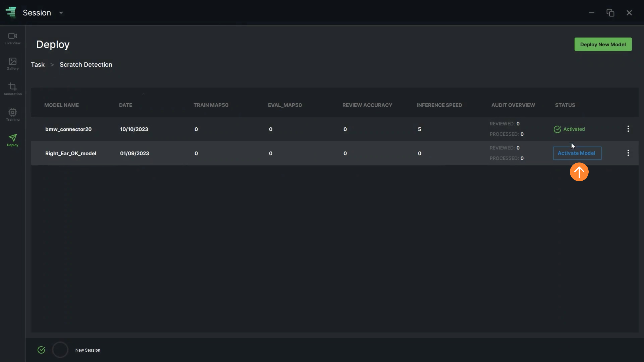Click the Activated checkmark icon
Image resolution: width=644 pixels, height=362 pixels.
tap(557, 129)
